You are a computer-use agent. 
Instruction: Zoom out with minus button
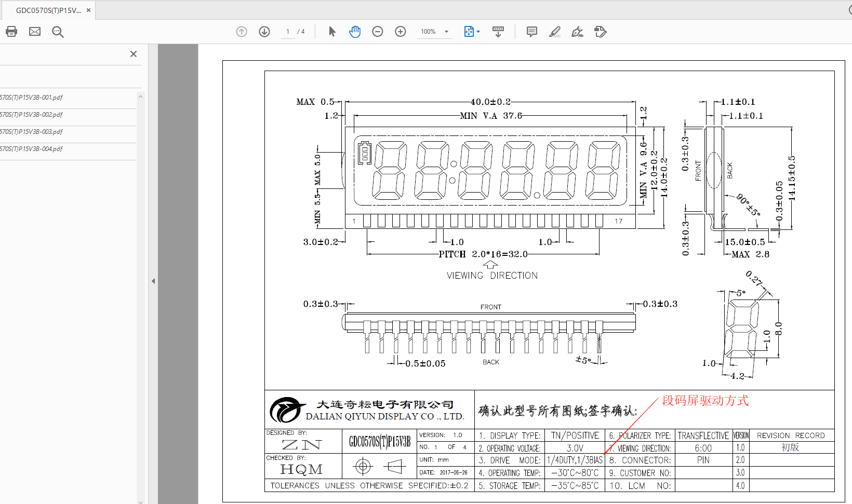[378, 32]
